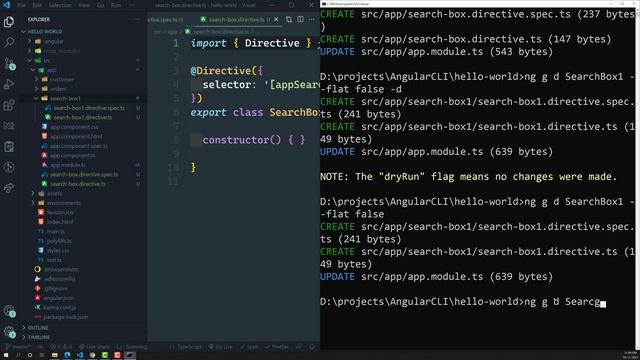This screenshot has width=640, height=360.
Task: Expand the assets folder
Action: pos(54,193)
